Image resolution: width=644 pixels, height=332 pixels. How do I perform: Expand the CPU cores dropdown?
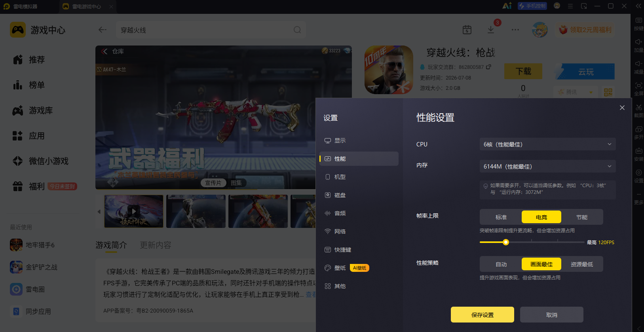pos(548,144)
